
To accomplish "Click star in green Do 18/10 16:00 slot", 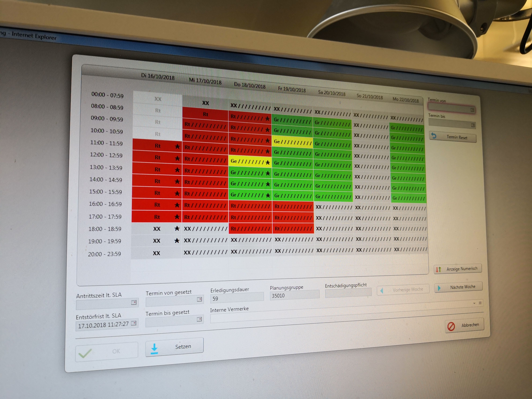I will pos(268,195).
